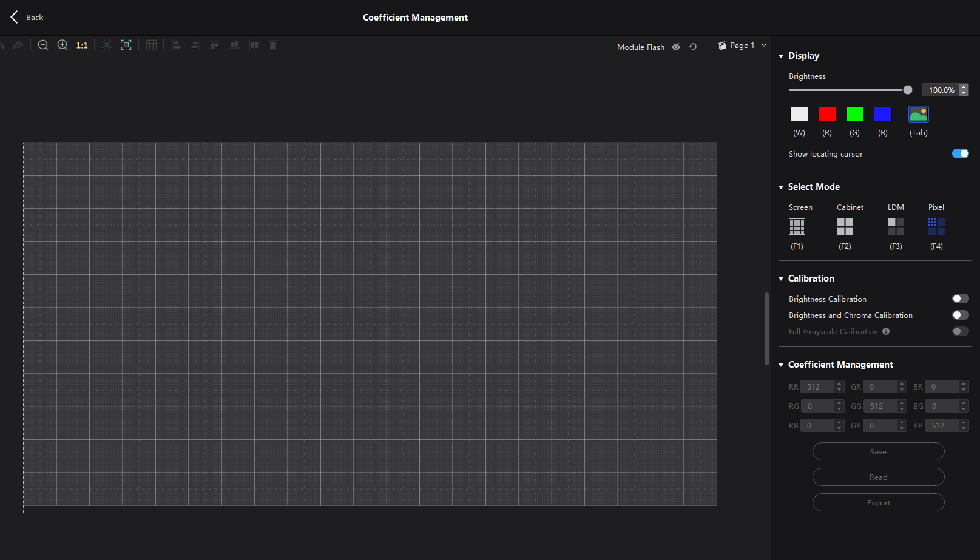
Task: Select the white (W) color swatch
Action: point(799,114)
